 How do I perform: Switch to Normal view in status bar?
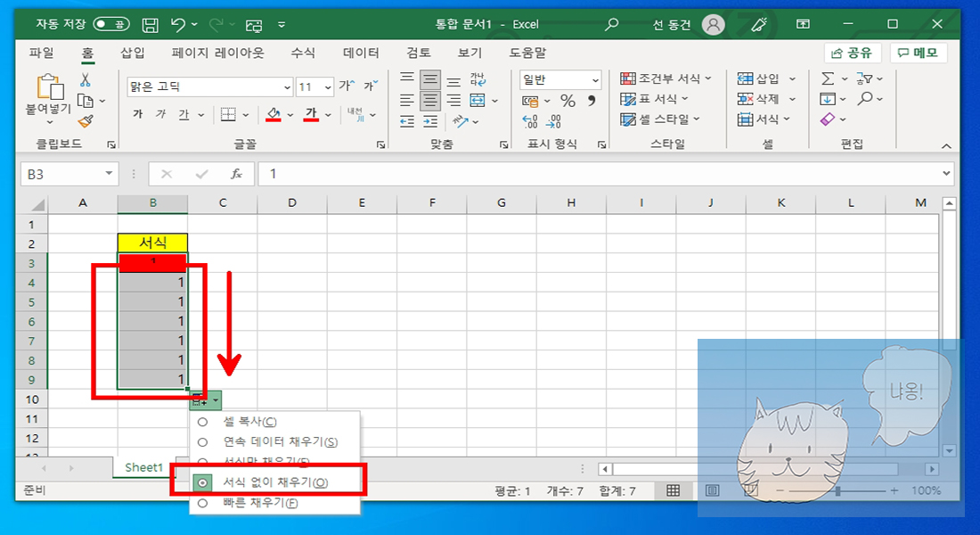674,490
